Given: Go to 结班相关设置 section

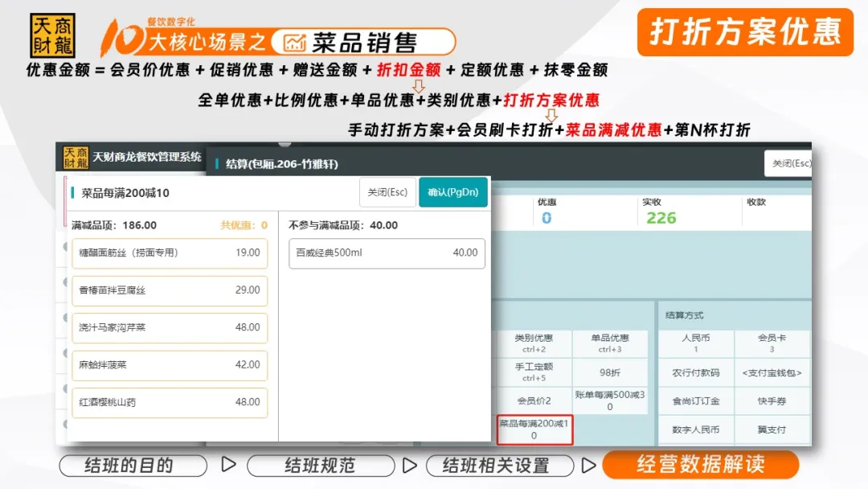Looking at the screenshot, I should tap(498, 465).
